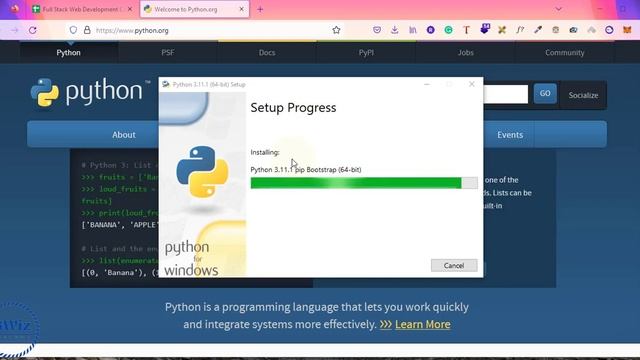Close the Python Setup dialog window
The image size is (640, 360).
pyautogui.click(x=471, y=84)
